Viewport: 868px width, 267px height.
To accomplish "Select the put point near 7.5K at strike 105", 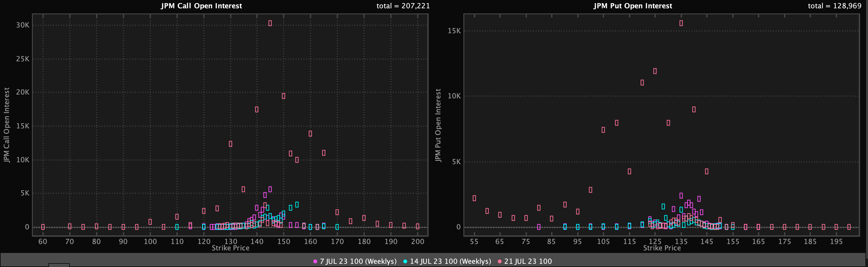I will pos(603,130).
